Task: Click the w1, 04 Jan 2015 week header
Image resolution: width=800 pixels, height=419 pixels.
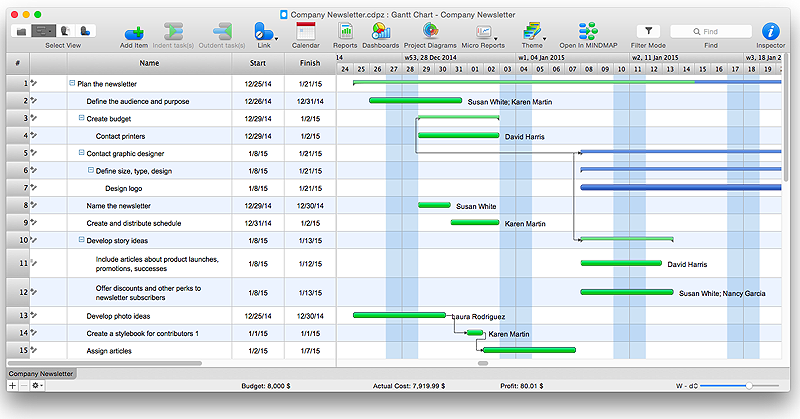Action: coord(541,58)
